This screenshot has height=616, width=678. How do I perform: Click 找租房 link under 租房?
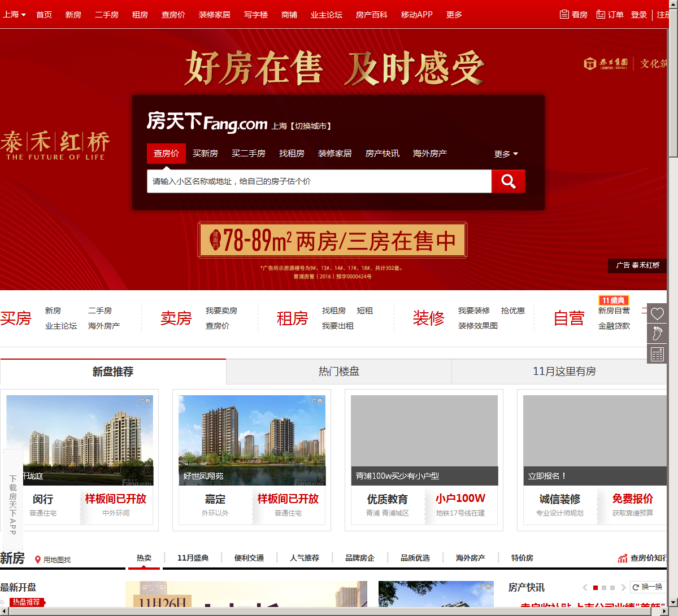tap(334, 311)
